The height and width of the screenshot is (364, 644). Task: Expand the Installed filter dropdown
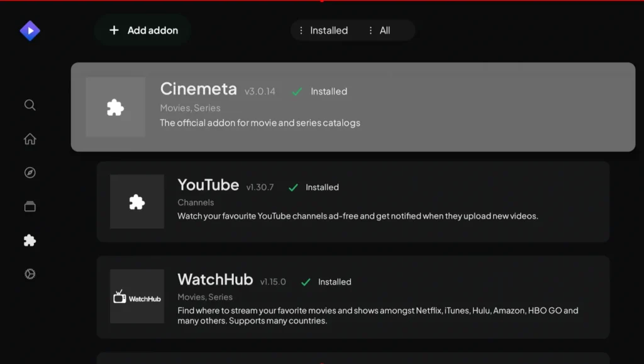click(x=323, y=30)
